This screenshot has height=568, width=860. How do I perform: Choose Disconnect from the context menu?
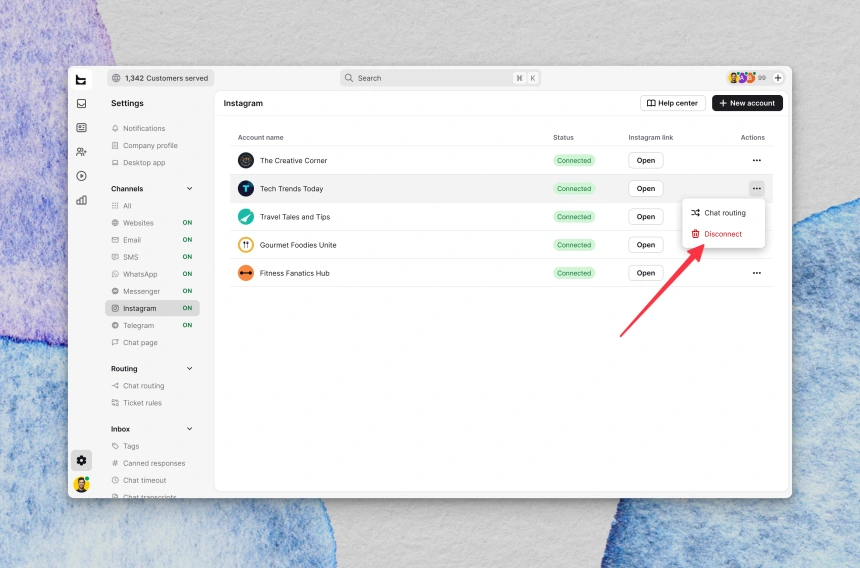(723, 234)
